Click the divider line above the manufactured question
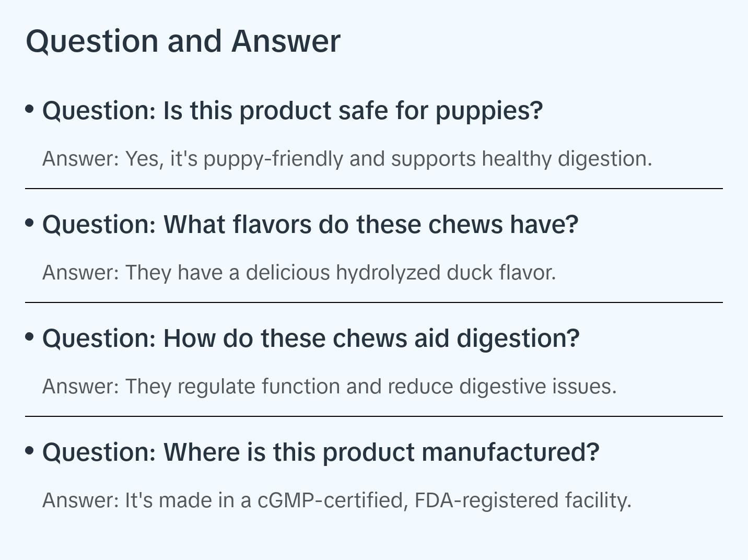748x560 pixels. [374, 416]
